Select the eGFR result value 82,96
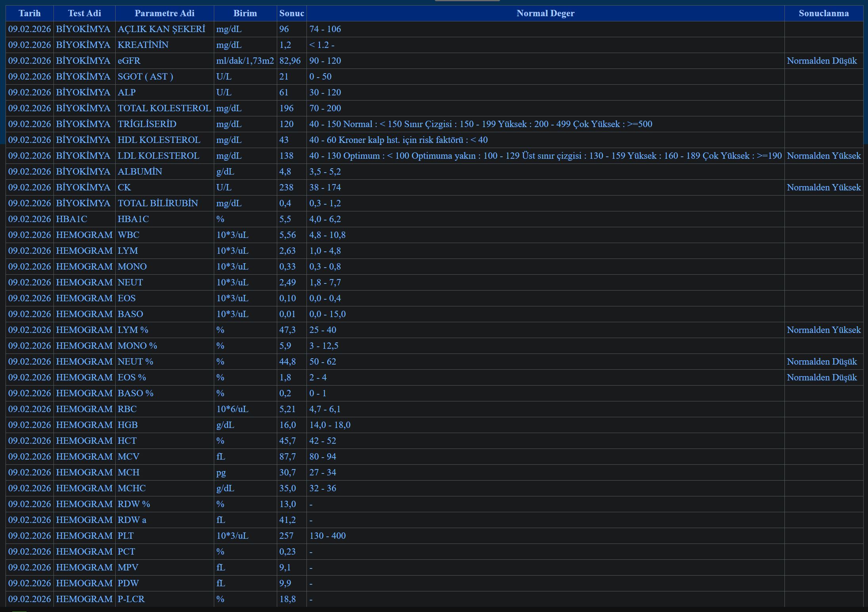This screenshot has height=612, width=868. 290,61
